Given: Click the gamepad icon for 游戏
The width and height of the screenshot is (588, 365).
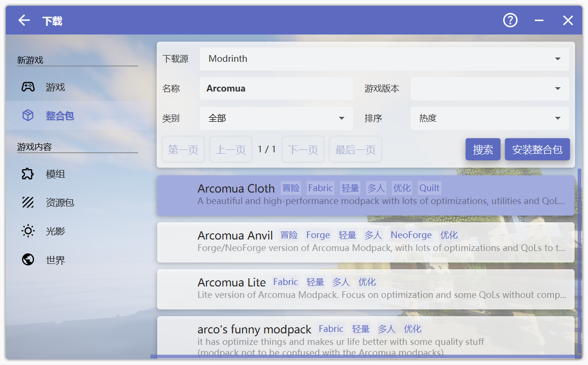Looking at the screenshot, I should [28, 87].
